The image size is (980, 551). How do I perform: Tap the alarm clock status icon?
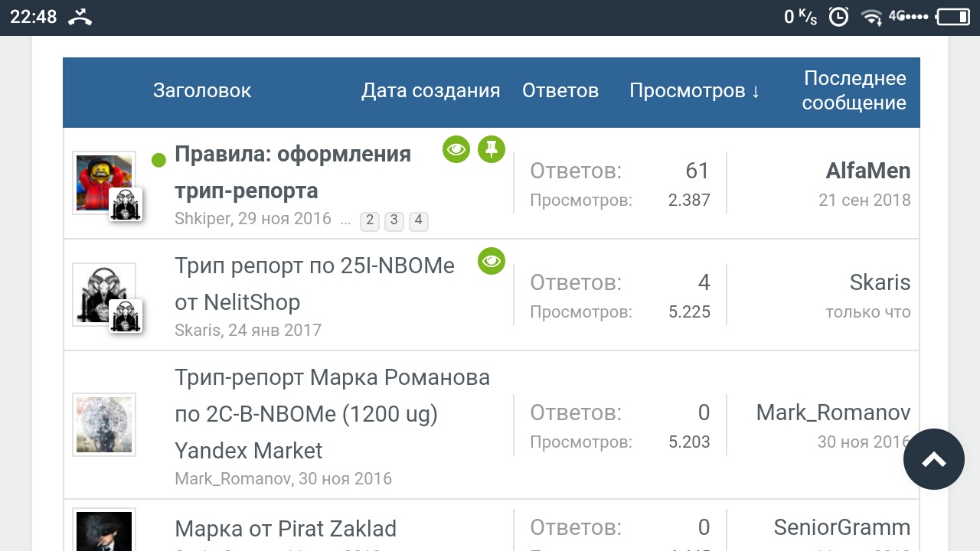click(x=839, y=17)
